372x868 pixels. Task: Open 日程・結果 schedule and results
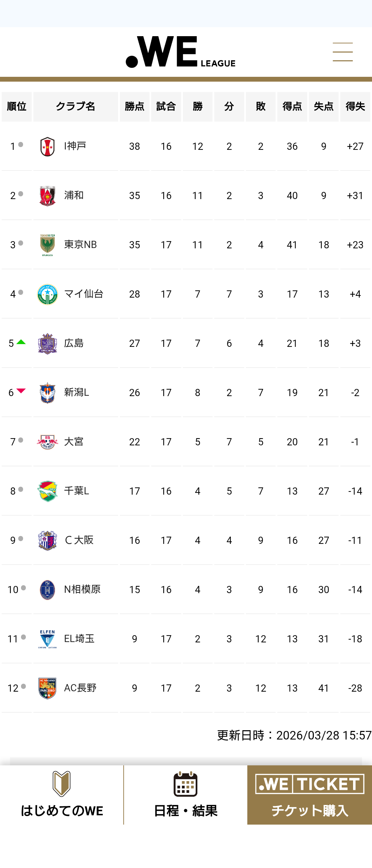186,795
